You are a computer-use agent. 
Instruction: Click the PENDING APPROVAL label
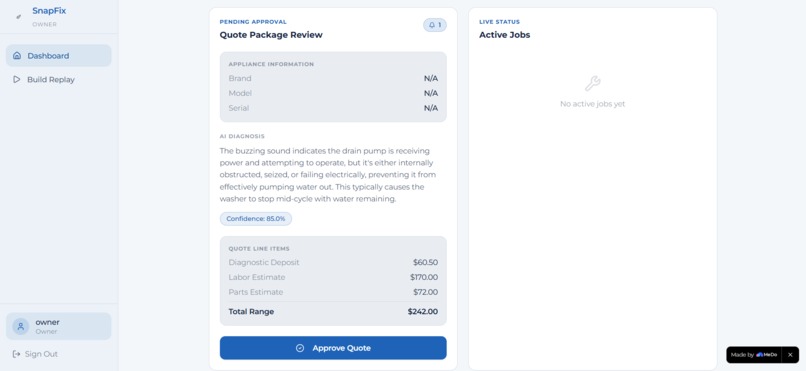click(253, 22)
